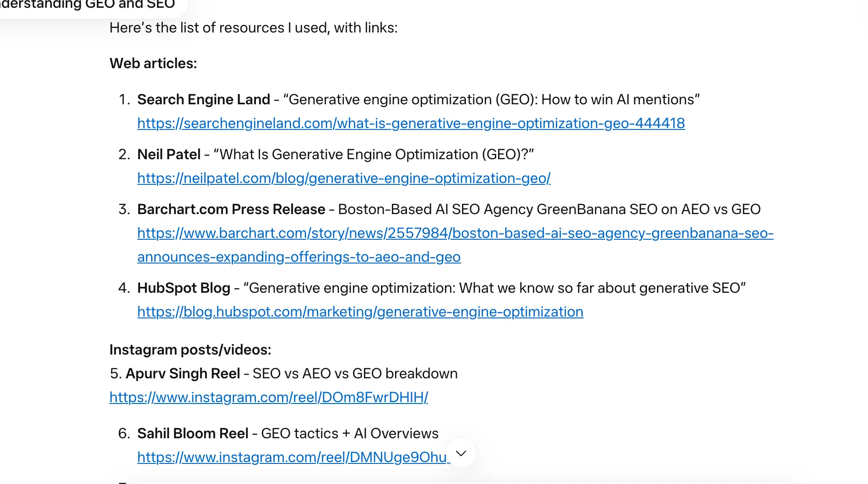Click the 'Neil Patel' bold name
This screenshot has width=868, height=484.
tap(169, 154)
